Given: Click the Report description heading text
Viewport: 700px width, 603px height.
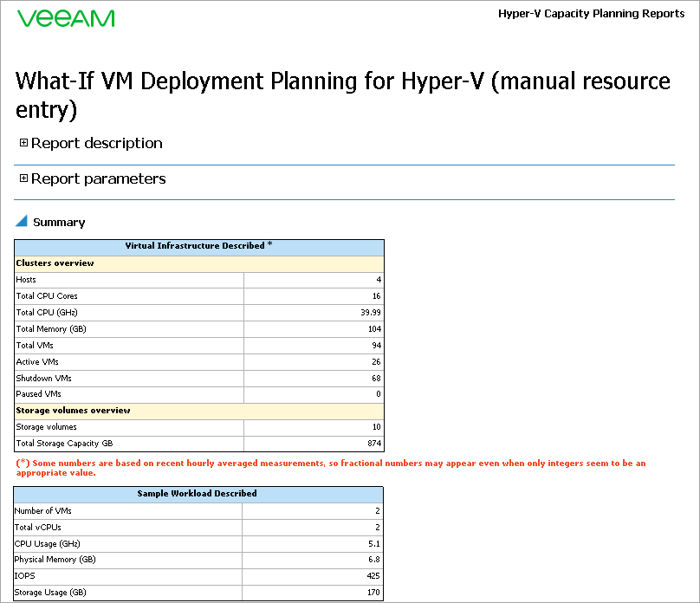Looking at the screenshot, I should point(97,143).
